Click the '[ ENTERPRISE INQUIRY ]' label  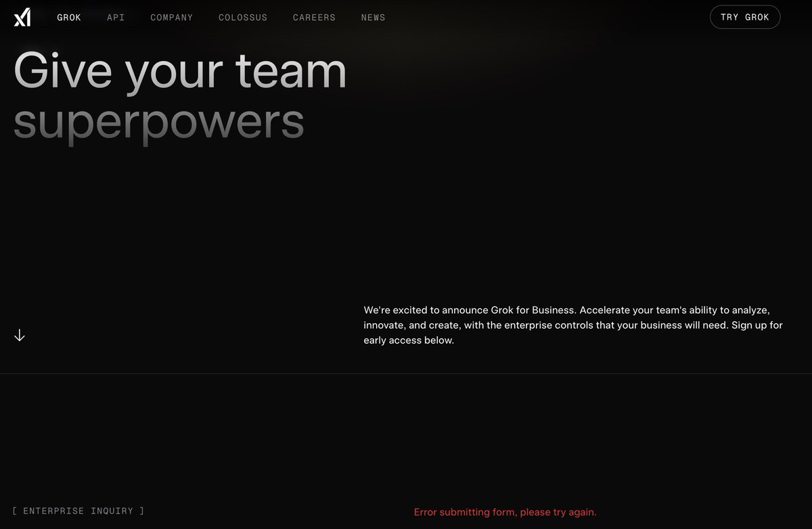78,511
